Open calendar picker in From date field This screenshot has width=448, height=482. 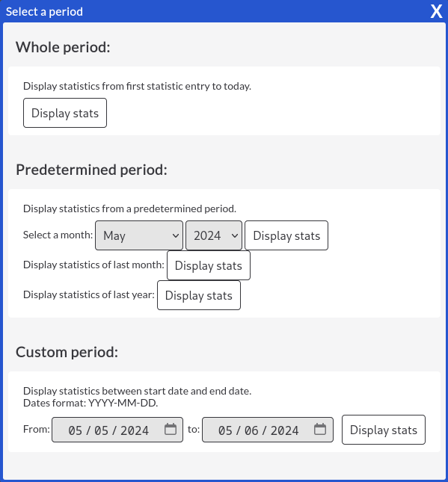[171, 429]
